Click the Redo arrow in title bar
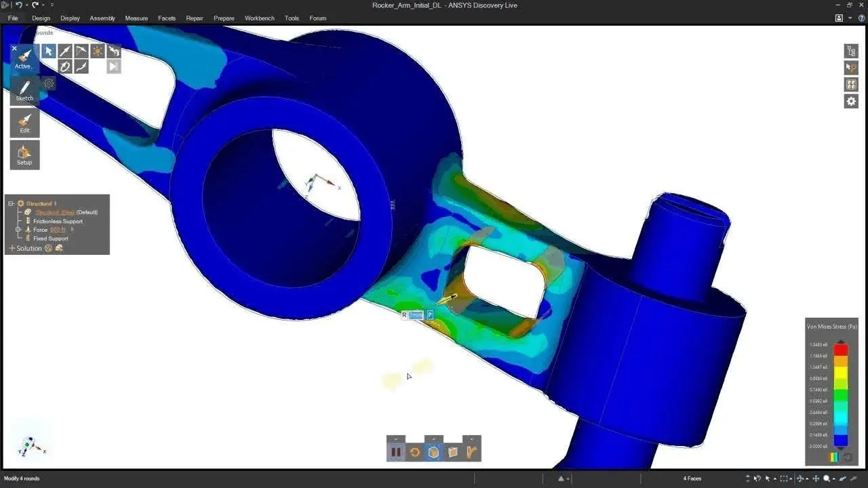The height and width of the screenshot is (488, 868). coord(35,5)
